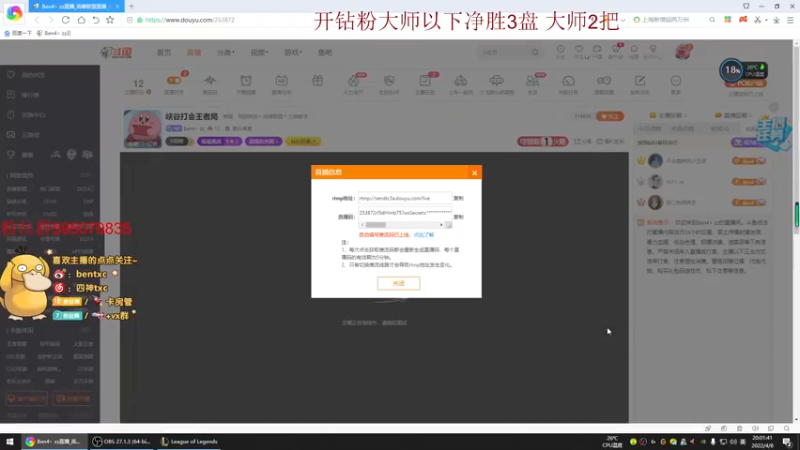This screenshot has width=800, height=450.
Task: Switch to League of Legends in taskbar
Action: click(x=189, y=442)
